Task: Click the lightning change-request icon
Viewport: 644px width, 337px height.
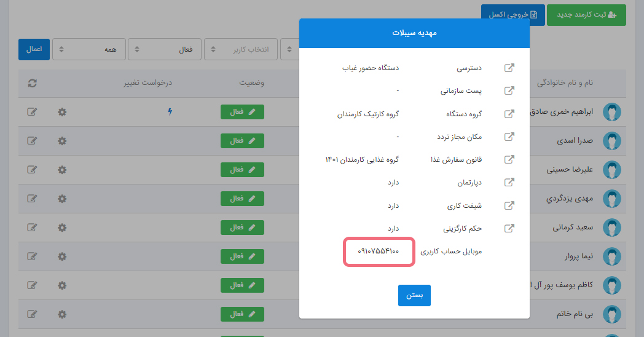Action: [170, 112]
